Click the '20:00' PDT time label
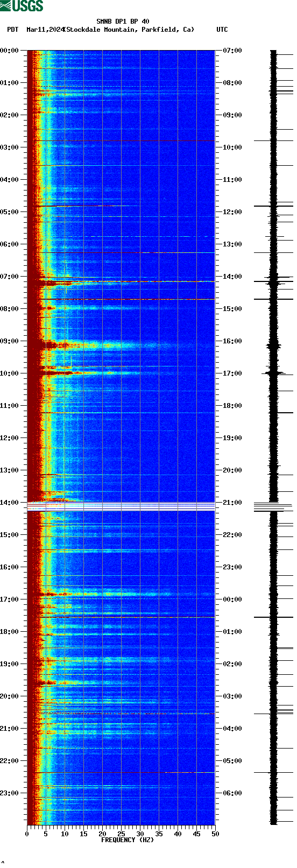297x868 pixels. [9, 696]
